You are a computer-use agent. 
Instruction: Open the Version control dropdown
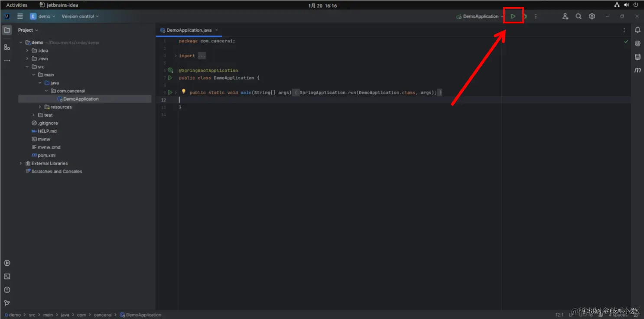[80, 16]
